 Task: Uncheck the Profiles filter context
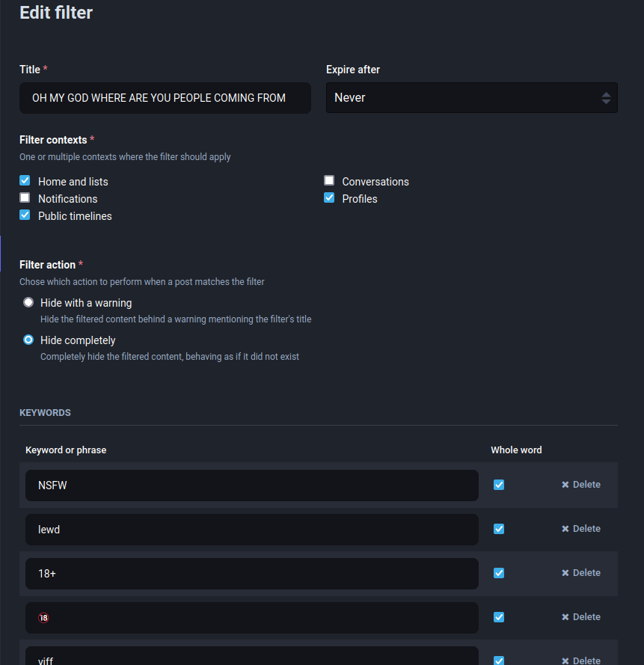point(329,198)
